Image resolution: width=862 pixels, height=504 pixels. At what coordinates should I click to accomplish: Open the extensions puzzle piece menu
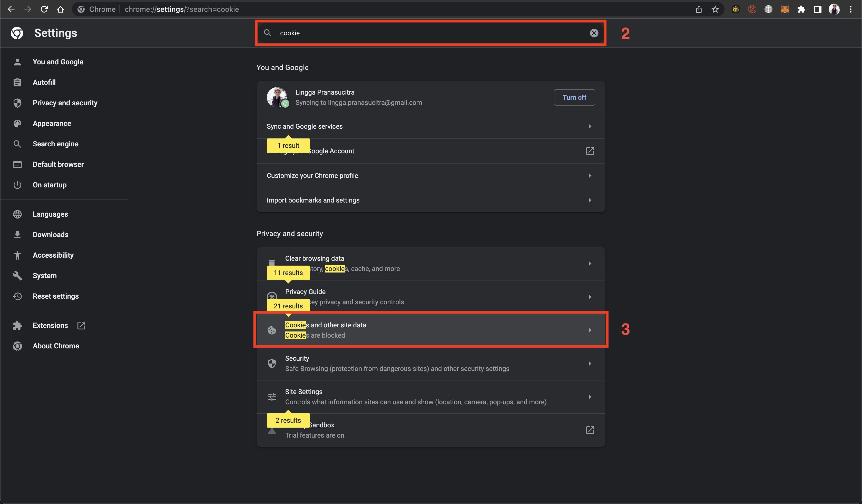pos(801,9)
